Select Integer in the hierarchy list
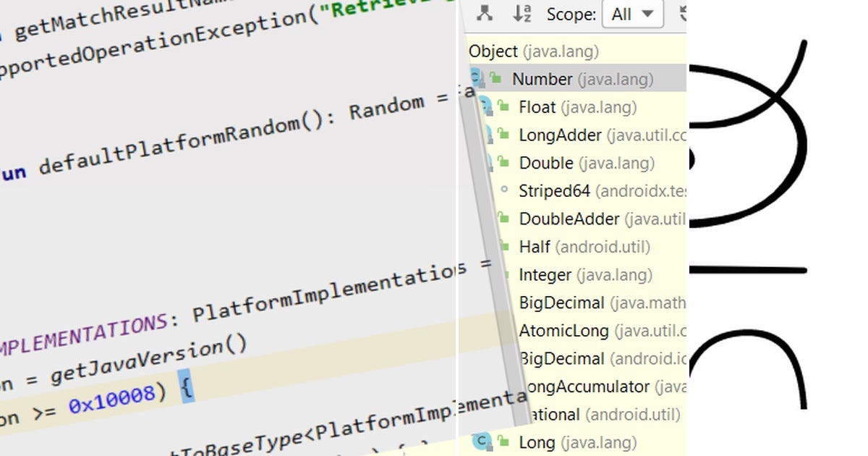The height and width of the screenshot is (456, 868). pos(545,275)
